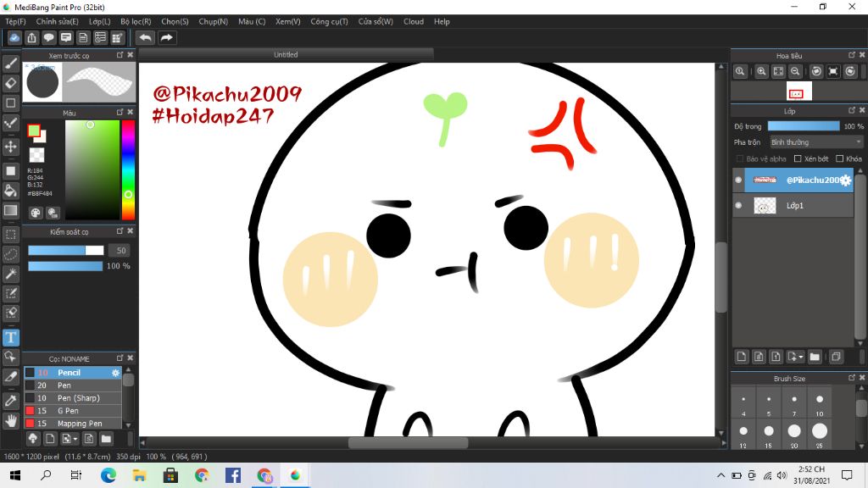Open settings gear of @Pikachu2009 layer
Viewport: 868px width, 488px height.
[x=845, y=180]
